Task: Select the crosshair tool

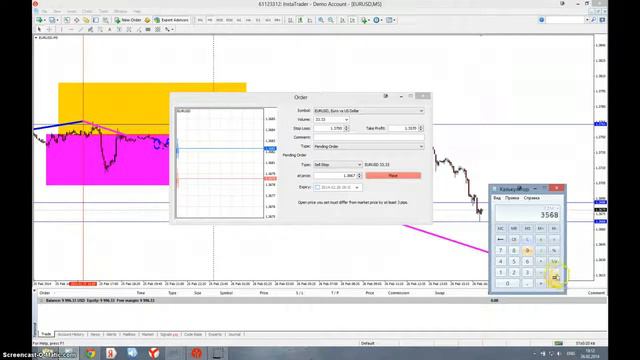Action: [x=49, y=29]
